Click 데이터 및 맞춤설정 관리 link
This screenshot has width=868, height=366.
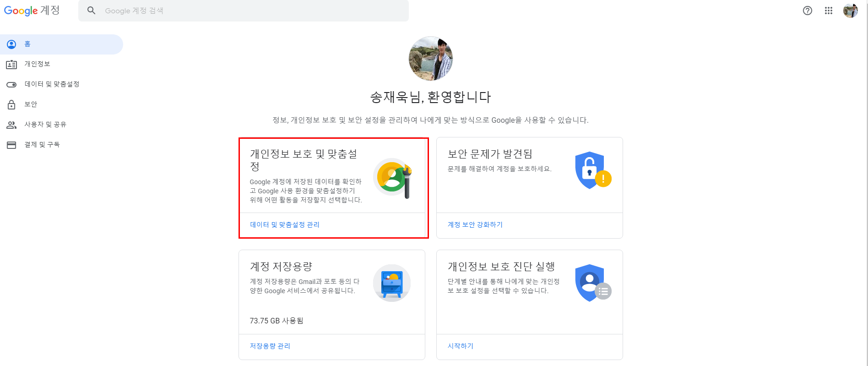point(285,224)
